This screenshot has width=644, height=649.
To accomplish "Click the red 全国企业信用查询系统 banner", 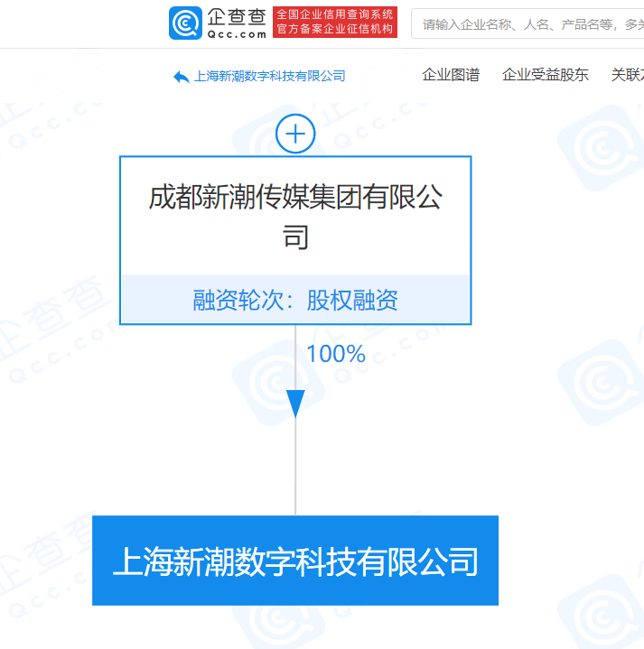I will (x=335, y=22).
